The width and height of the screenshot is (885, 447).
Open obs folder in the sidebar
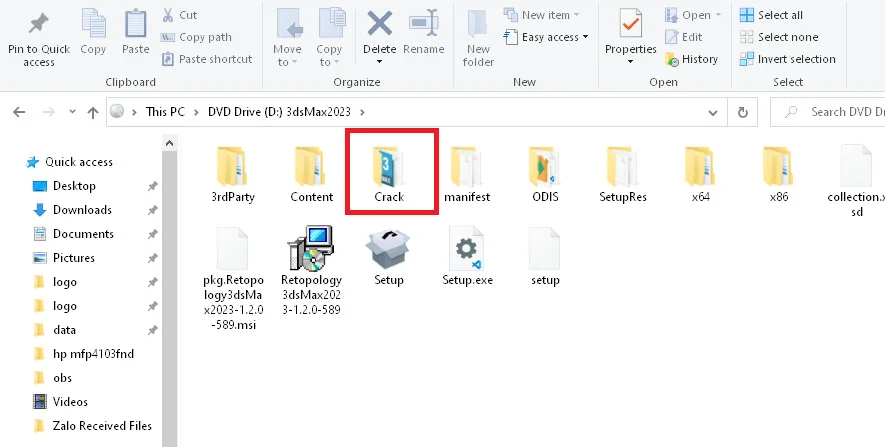pos(52,378)
